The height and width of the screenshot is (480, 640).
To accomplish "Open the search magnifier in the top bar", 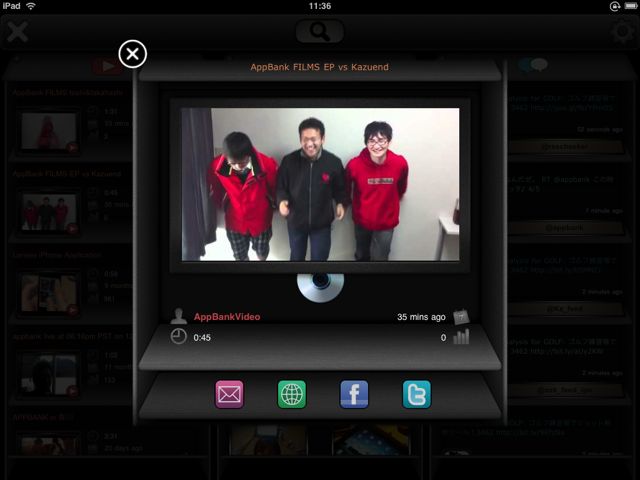I will tap(320, 31).
